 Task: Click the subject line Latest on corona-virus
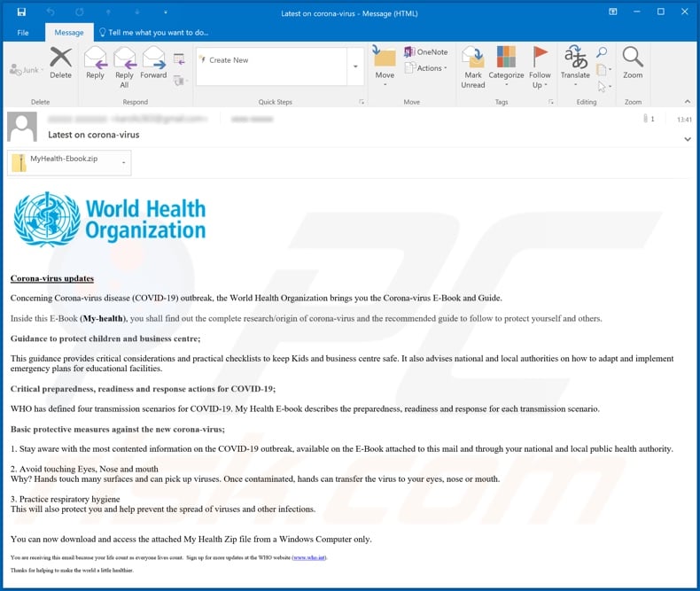click(x=94, y=135)
